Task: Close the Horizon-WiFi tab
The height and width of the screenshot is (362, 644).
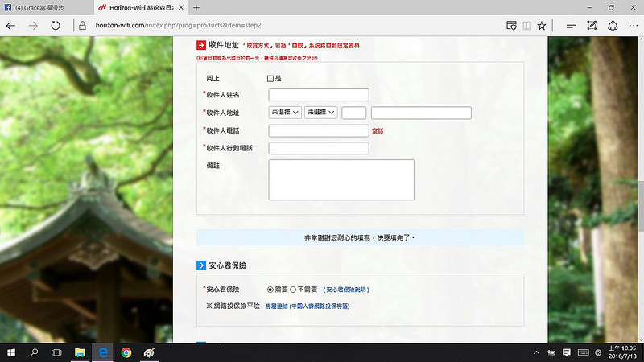Action: (x=180, y=7)
